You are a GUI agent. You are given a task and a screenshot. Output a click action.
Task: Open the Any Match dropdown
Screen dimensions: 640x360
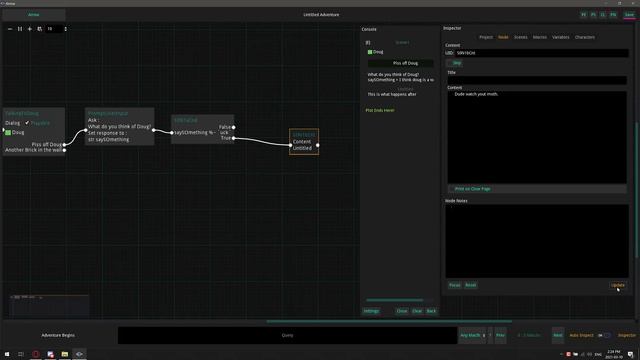(x=473, y=335)
